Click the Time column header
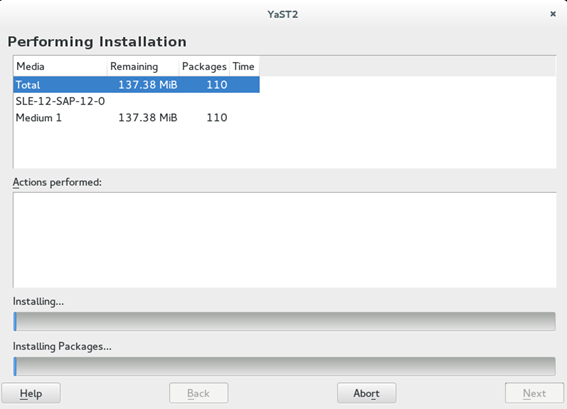 point(244,67)
